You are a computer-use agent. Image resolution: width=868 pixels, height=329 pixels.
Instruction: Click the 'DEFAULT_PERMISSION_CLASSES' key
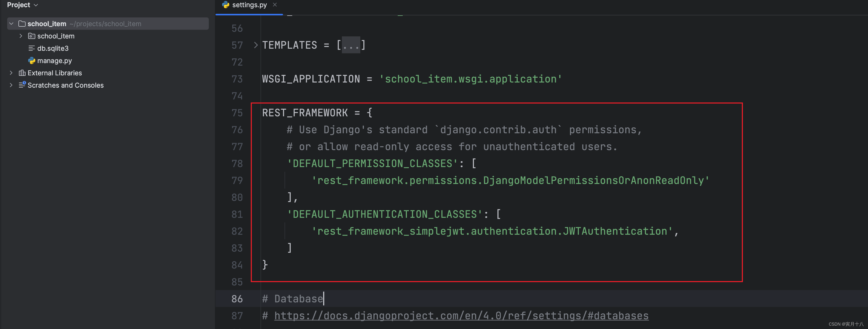pyautogui.click(x=372, y=164)
